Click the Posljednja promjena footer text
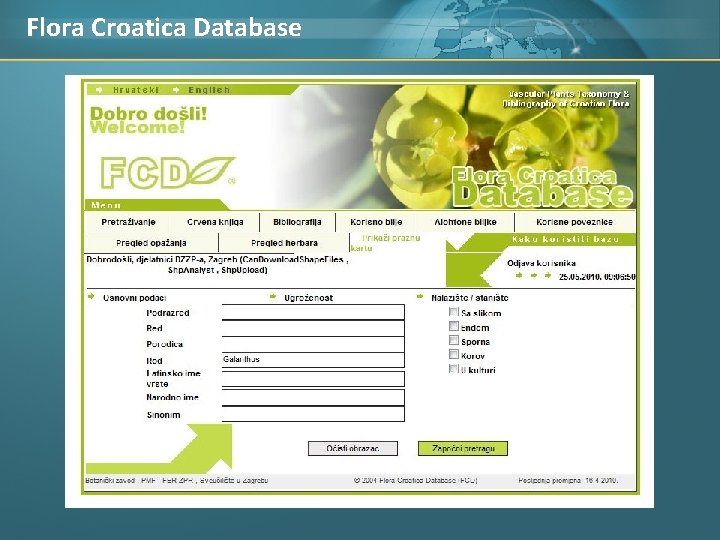Image resolution: width=720 pixels, height=540 pixels. (568, 480)
